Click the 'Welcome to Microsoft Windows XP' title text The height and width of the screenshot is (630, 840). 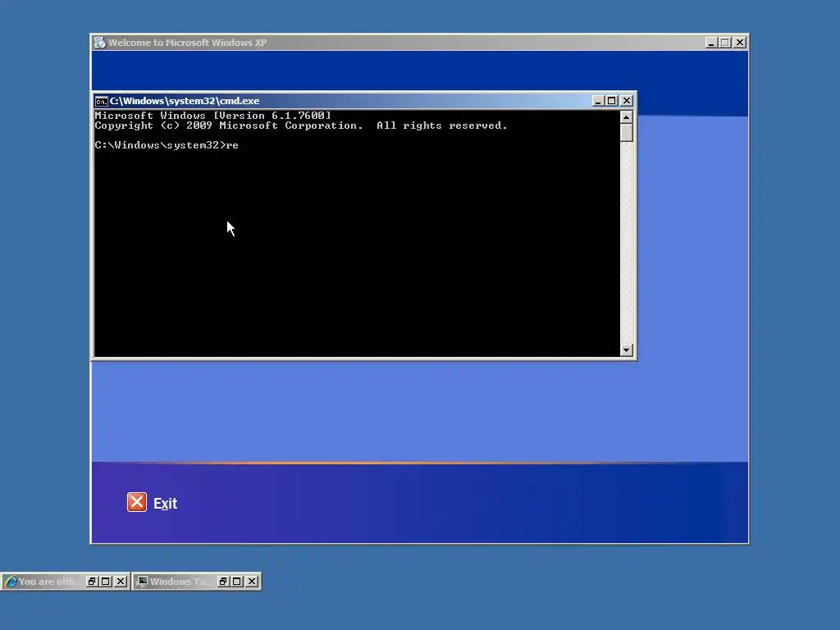[188, 43]
